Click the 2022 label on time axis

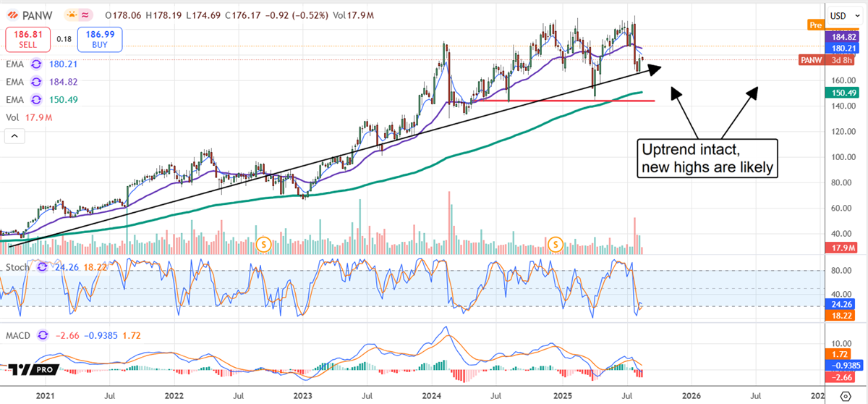click(174, 396)
